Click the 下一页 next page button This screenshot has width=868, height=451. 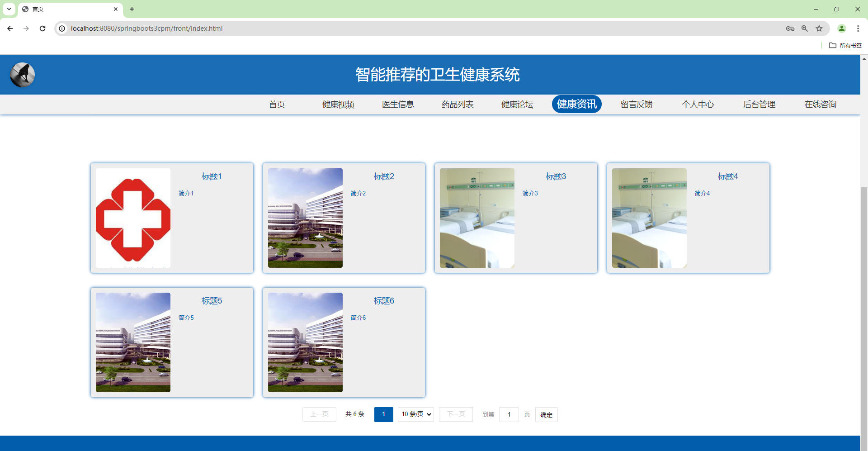click(455, 414)
